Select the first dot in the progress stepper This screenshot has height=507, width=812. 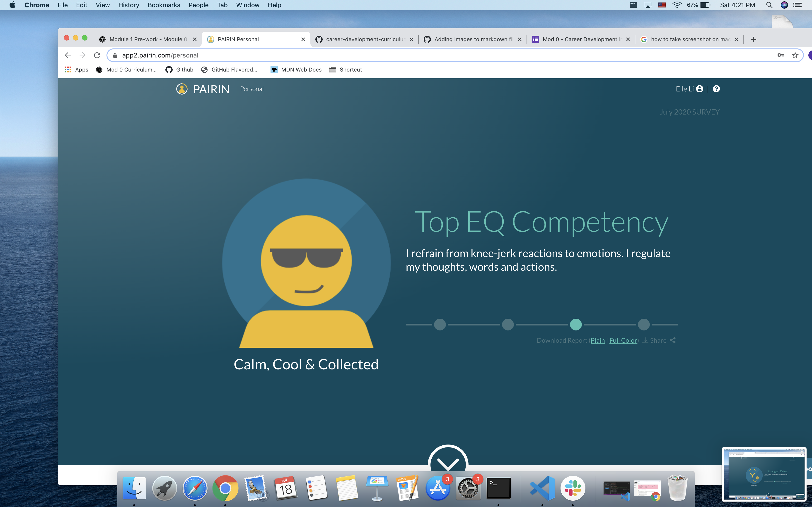pyautogui.click(x=440, y=325)
